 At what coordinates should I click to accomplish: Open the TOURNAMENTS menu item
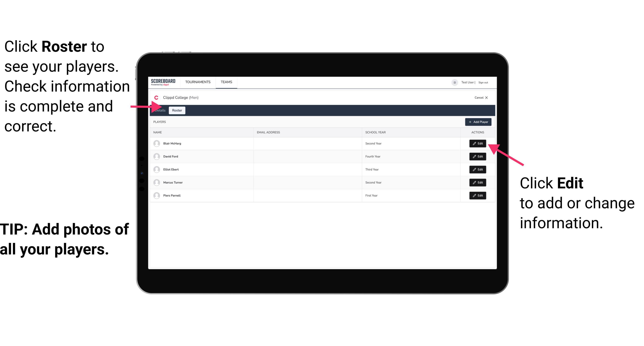click(198, 82)
